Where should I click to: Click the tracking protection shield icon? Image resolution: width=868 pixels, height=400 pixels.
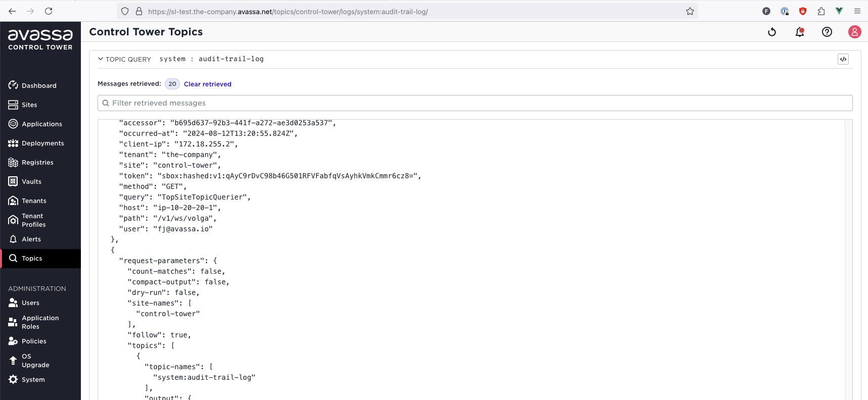tap(125, 11)
